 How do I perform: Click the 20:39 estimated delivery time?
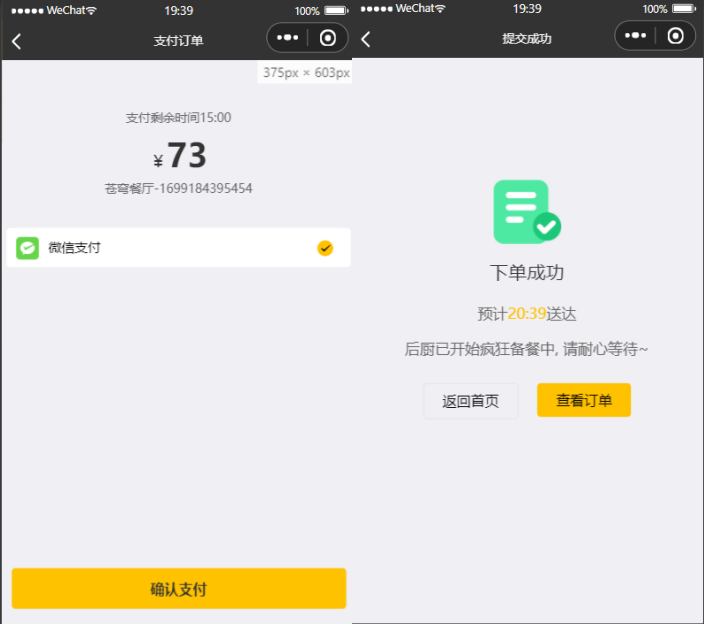[527, 314]
